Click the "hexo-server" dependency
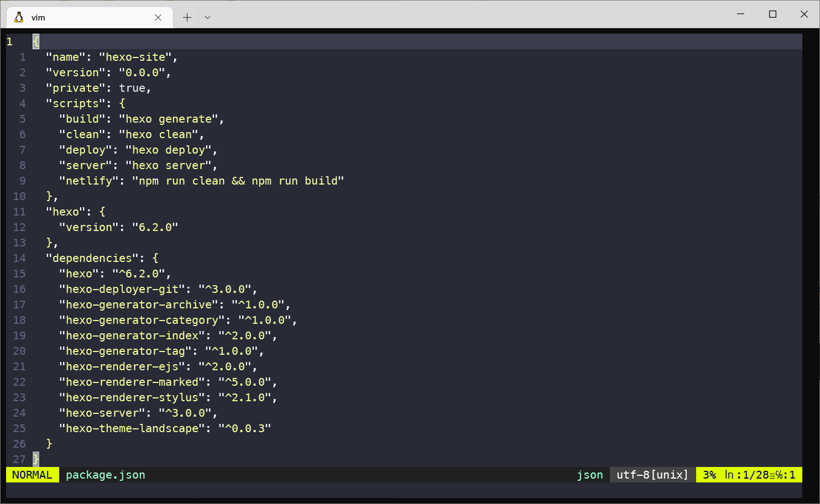820x504 pixels. point(102,413)
